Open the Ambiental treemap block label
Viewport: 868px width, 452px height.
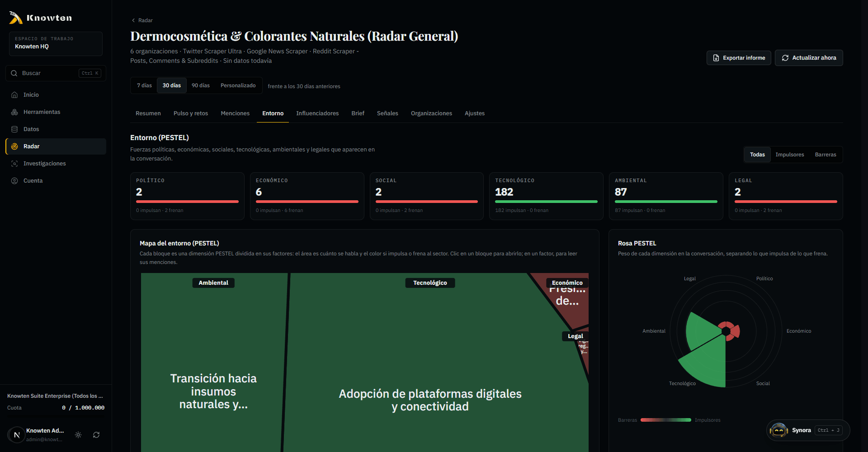click(x=213, y=283)
